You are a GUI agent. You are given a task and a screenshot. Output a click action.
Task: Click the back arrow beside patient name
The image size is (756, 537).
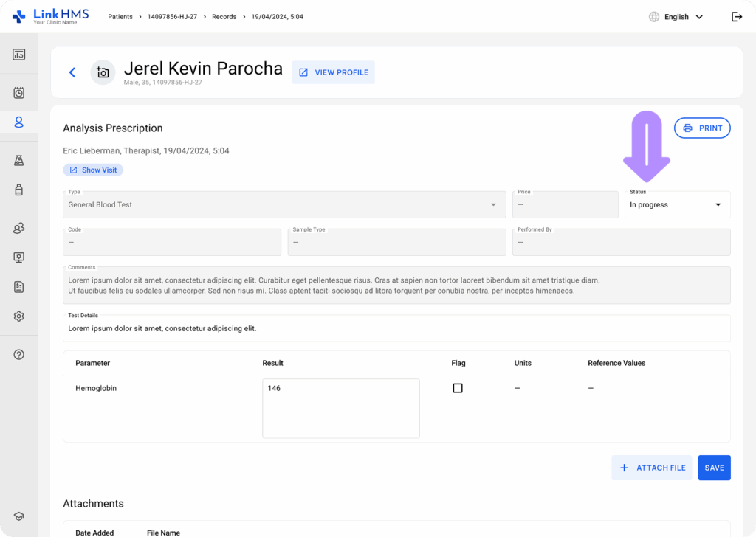[72, 72]
